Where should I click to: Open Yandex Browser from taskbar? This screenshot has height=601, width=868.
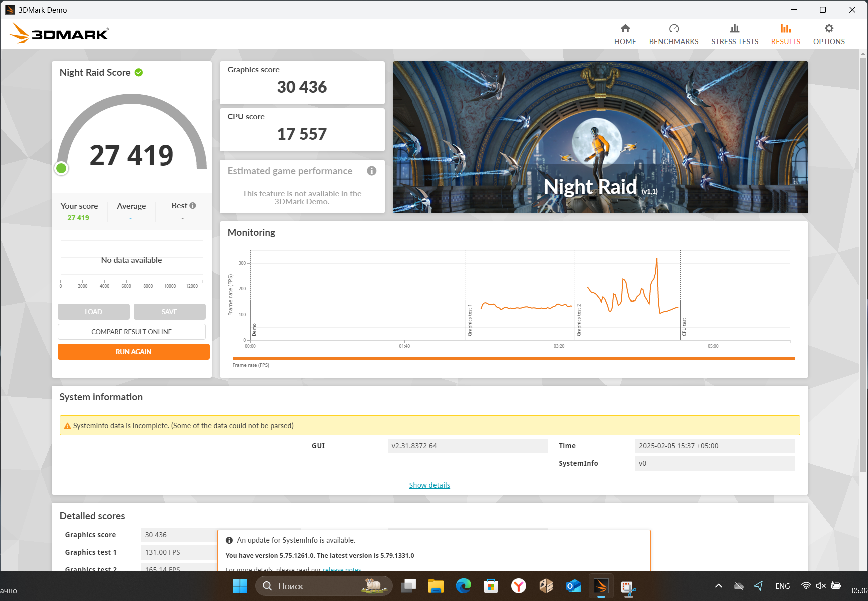point(519,586)
